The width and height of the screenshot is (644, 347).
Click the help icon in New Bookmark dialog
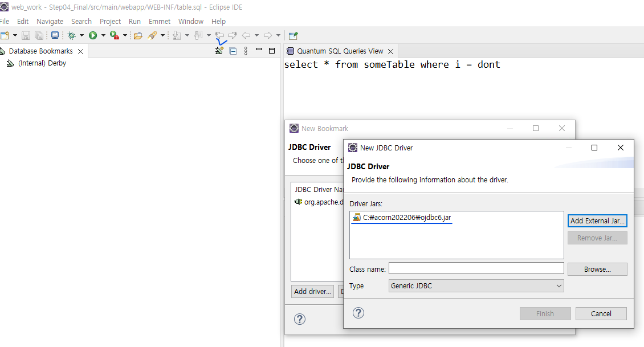300,319
